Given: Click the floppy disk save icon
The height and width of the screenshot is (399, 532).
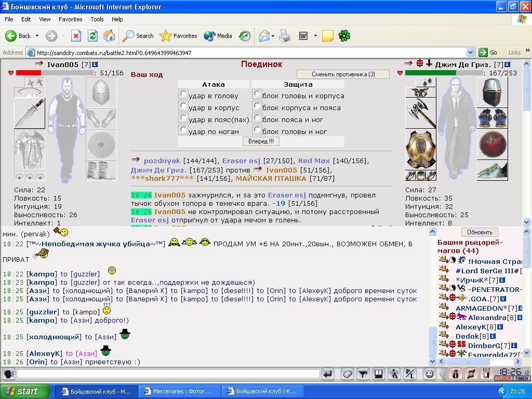Looking at the screenshot, I should pyautogui.click(x=378, y=374).
